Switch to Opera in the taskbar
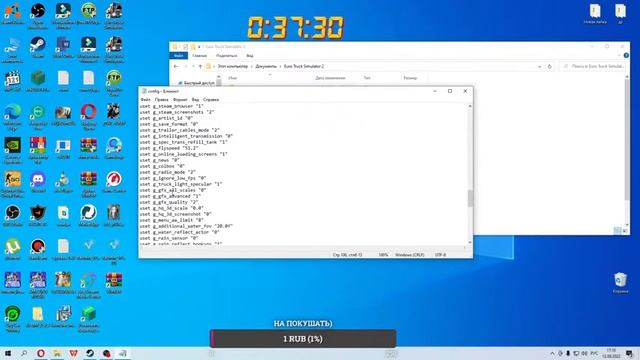The height and width of the screenshot is (360, 640). coord(40,353)
